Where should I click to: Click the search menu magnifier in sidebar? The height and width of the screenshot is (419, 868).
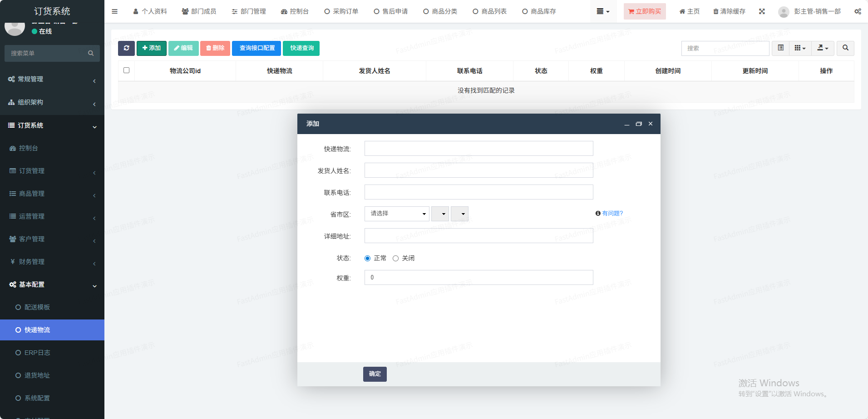tap(91, 53)
